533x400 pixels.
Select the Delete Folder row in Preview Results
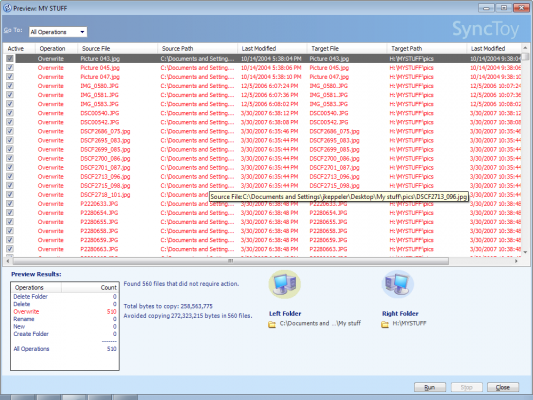point(65,297)
